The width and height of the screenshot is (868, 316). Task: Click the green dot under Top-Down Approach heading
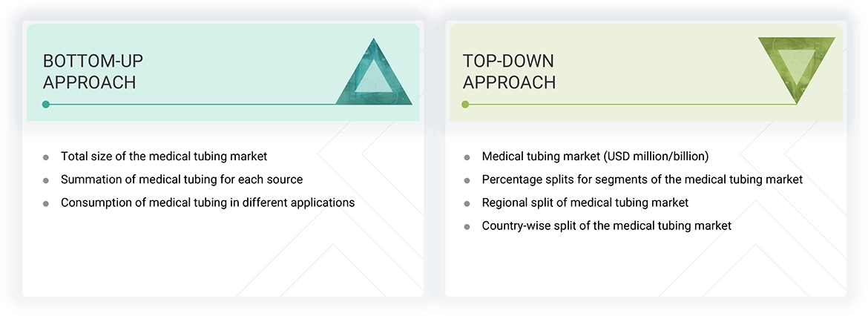tap(465, 105)
